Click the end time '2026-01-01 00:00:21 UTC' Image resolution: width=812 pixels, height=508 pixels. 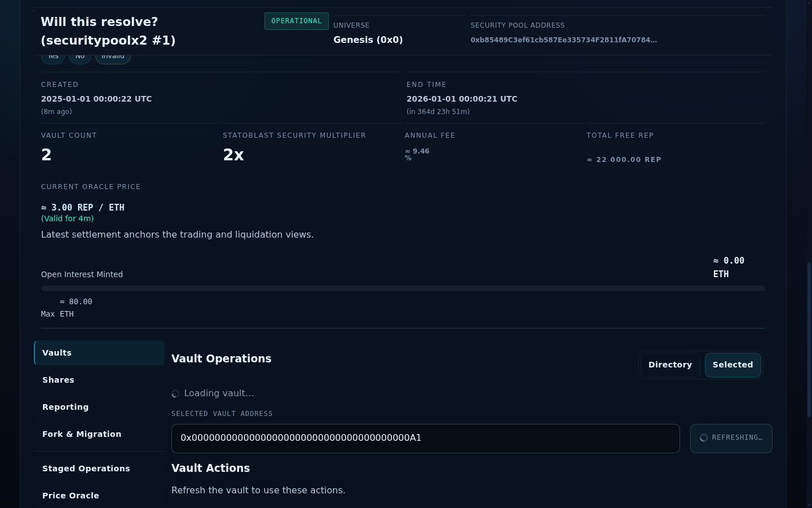point(462,99)
